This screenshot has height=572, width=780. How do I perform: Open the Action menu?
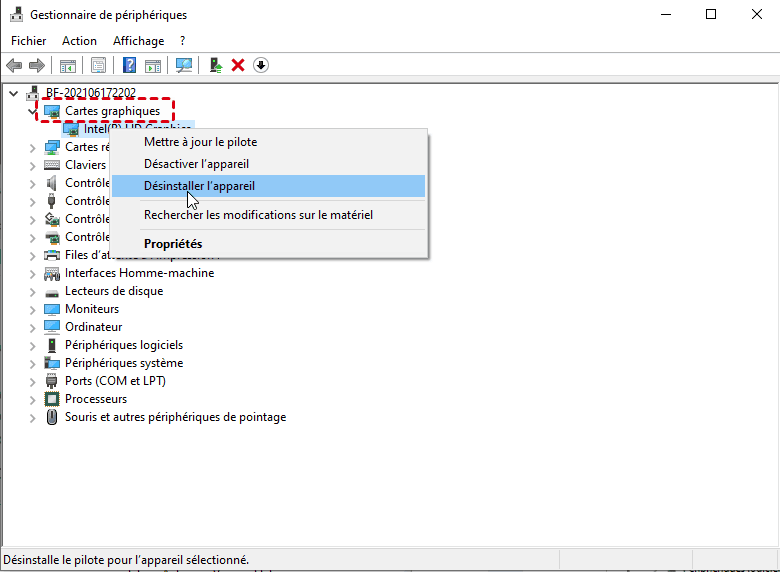[x=79, y=41]
